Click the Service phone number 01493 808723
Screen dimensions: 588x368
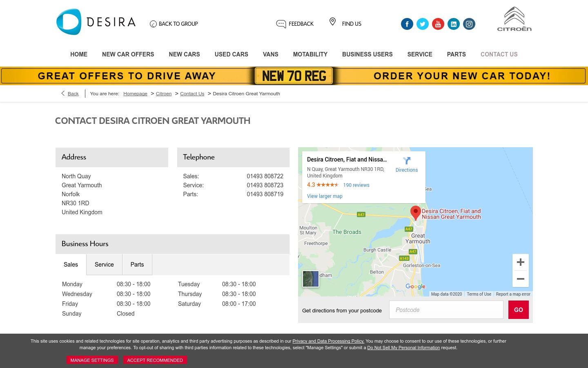(x=265, y=185)
